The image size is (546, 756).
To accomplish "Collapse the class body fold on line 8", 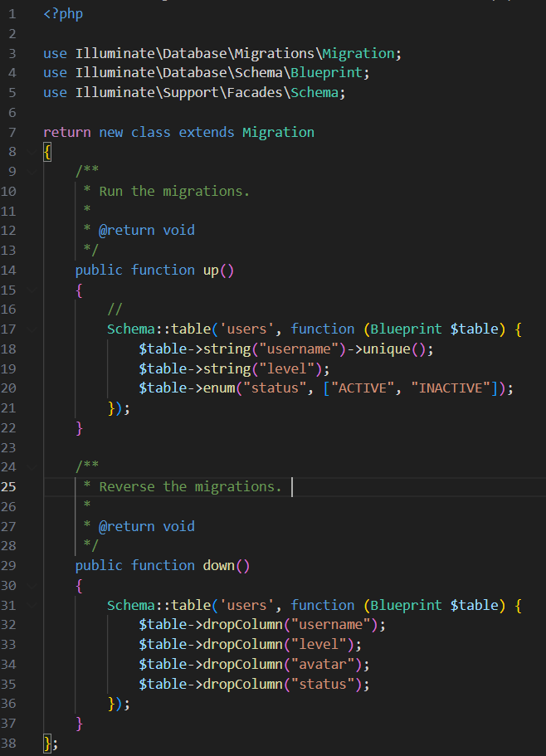I will pos(32,152).
